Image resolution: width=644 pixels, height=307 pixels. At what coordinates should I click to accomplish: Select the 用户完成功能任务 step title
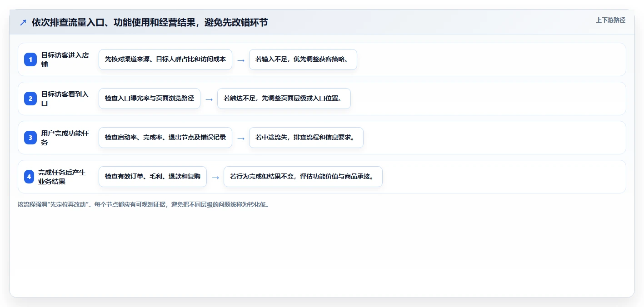pos(65,138)
